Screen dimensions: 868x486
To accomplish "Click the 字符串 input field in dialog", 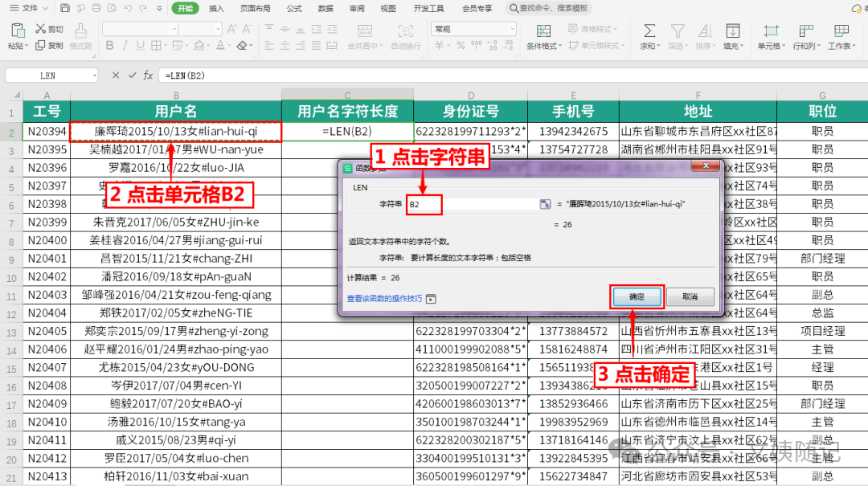I will [472, 204].
